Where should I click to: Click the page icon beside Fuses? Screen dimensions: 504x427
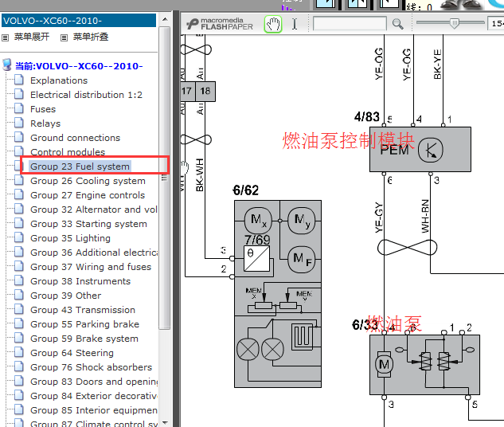coord(19,108)
